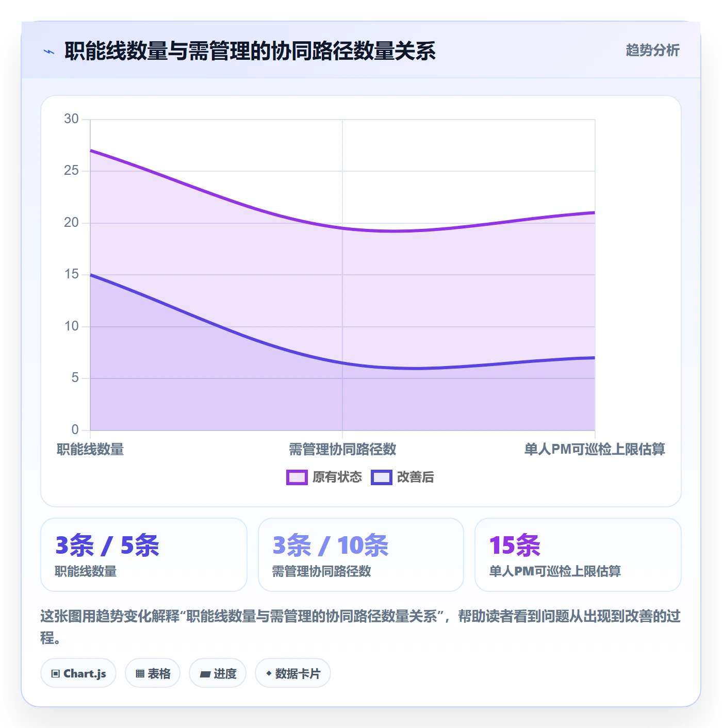Click the 原有状态 legend label

pyautogui.click(x=337, y=477)
